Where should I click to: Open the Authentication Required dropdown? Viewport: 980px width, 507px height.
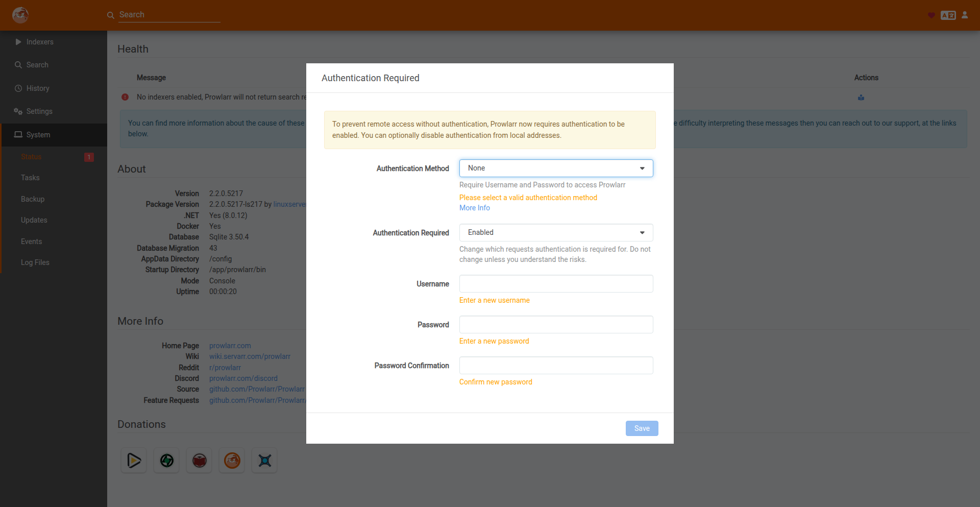tap(556, 233)
